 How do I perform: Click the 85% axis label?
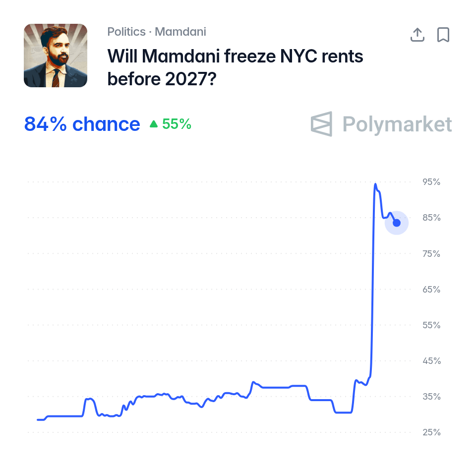pyautogui.click(x=431, y=218)
